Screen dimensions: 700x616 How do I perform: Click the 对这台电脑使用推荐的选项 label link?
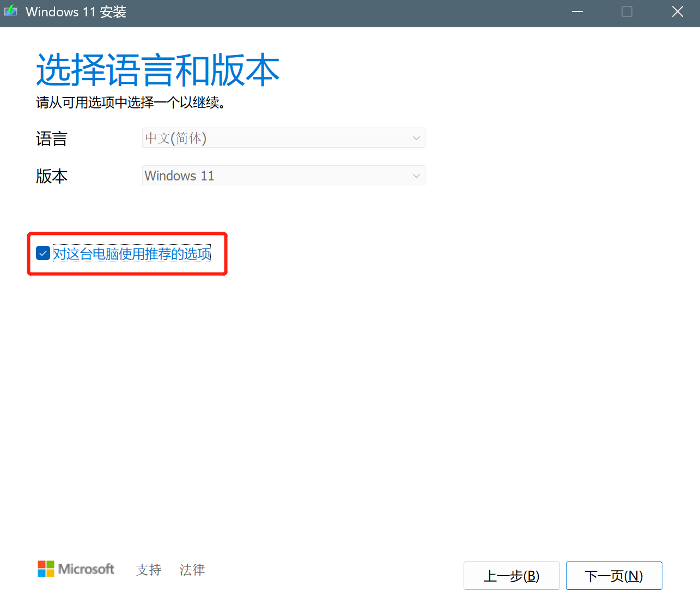(132, 254)
